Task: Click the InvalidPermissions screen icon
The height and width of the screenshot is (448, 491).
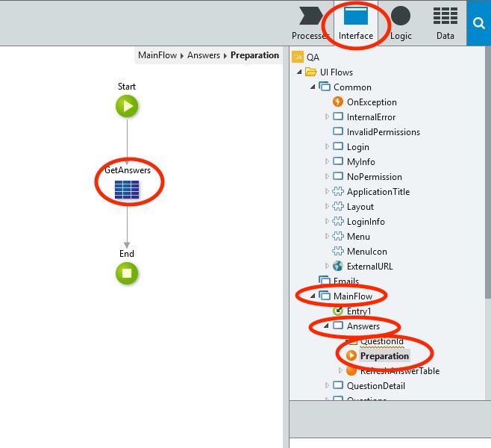Action: (338, 131)
